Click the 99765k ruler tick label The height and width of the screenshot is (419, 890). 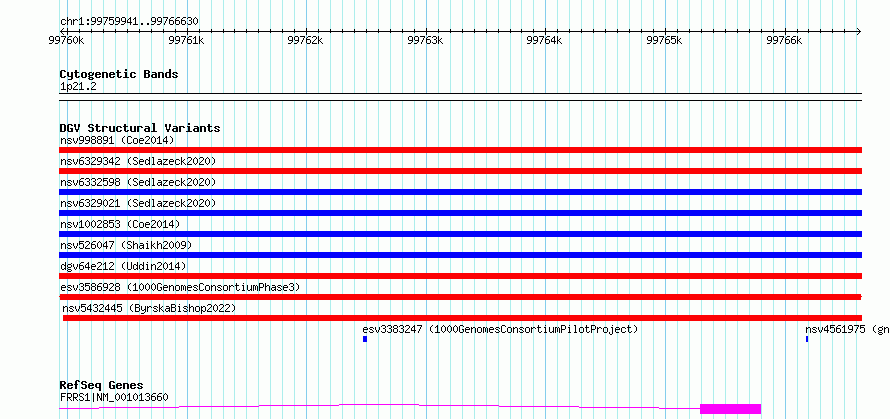coord(665,40)
